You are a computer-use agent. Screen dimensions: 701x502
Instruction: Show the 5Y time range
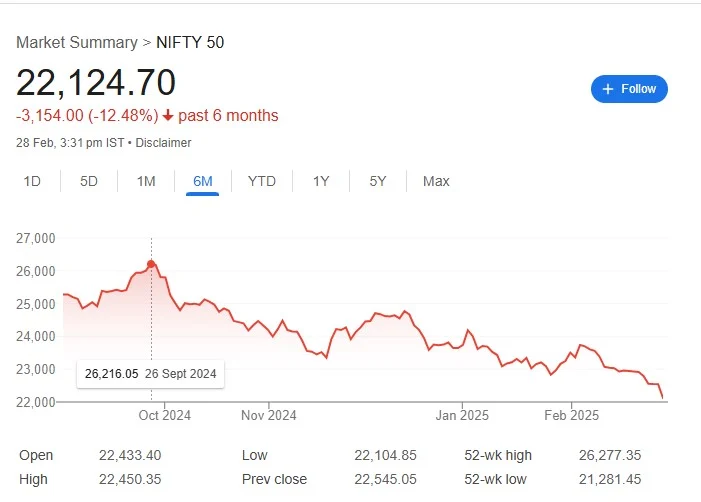click(378, 181)
